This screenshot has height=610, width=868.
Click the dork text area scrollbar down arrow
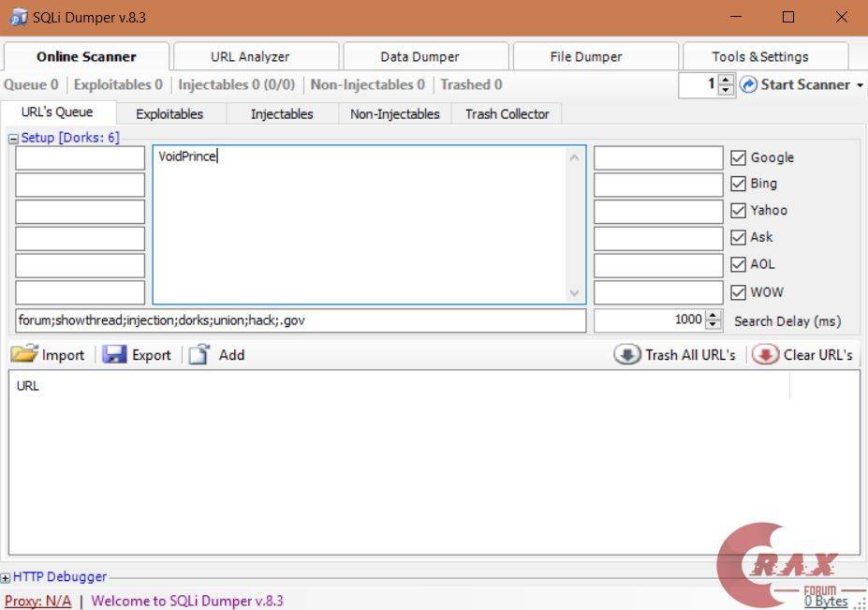575,293
